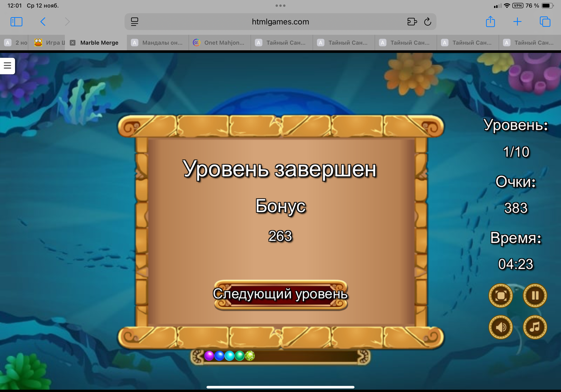Image resolution: width=561 pixels, height=392 pixels.
Task: Open the hamburger menu on the game page
Action: tap(8, 66)
